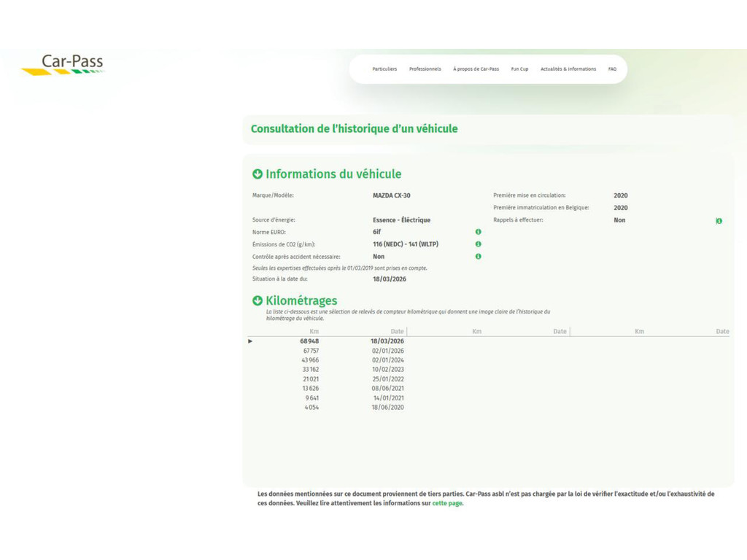747x560 pixels.
Task: Navigate to the FAQ page
Action: [612, 69]
